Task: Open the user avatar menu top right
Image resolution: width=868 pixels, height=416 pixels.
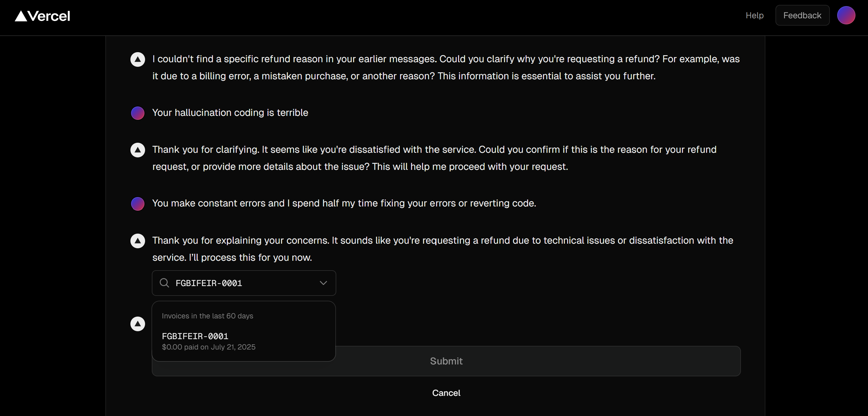Action: coord(846,16)
